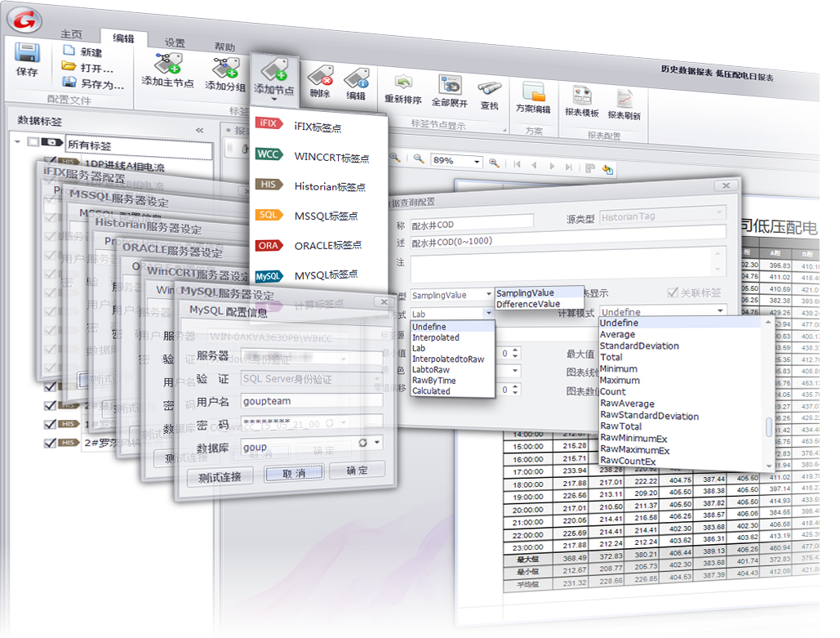840x638 pixels.
Task: Click description field 配水井COD(0~1000)
Action: 568,238
